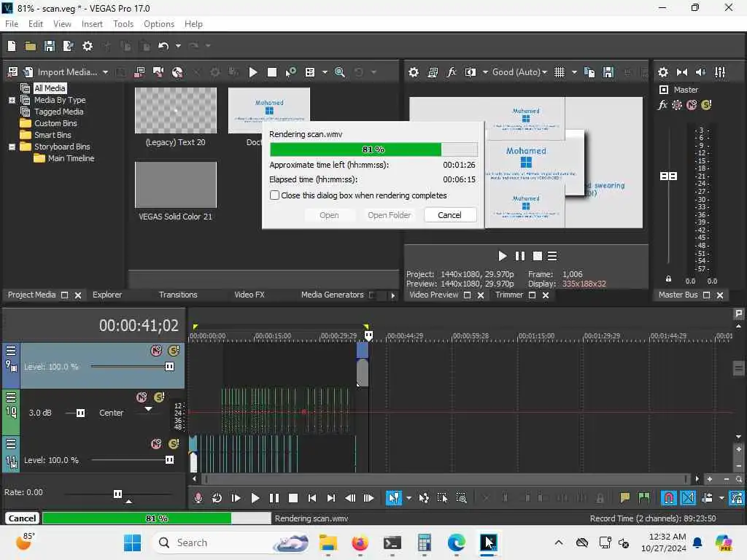Start media preview in Project Media toolbar

(x=253, y=72)
